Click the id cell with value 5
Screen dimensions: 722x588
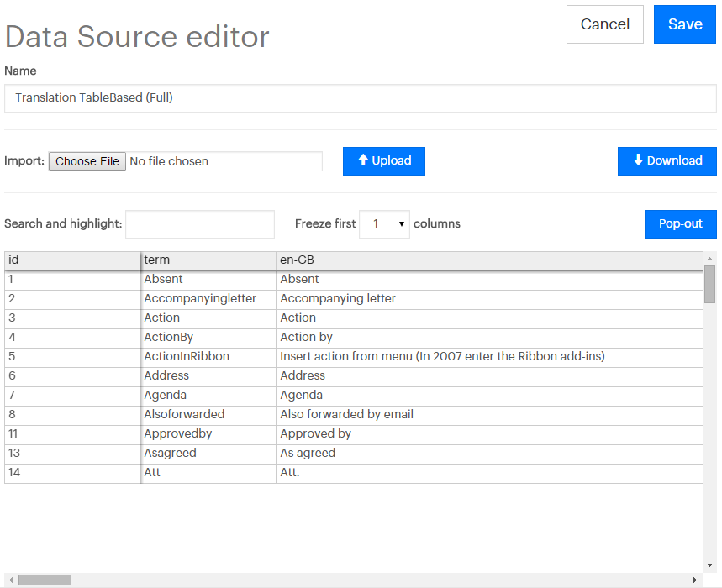tap(72, 356)
